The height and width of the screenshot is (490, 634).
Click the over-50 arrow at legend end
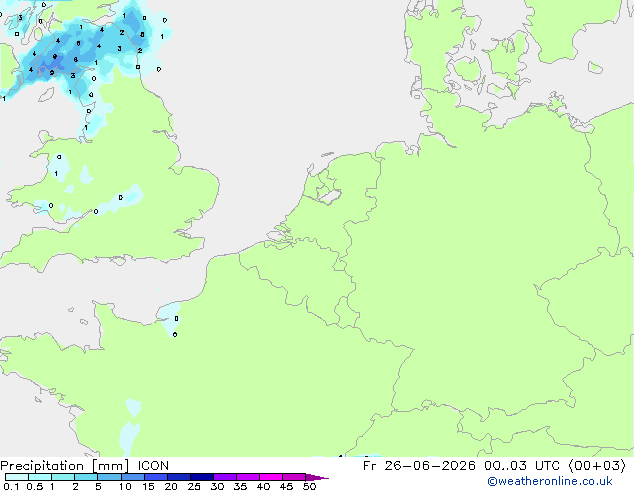[x=317, y=477]
